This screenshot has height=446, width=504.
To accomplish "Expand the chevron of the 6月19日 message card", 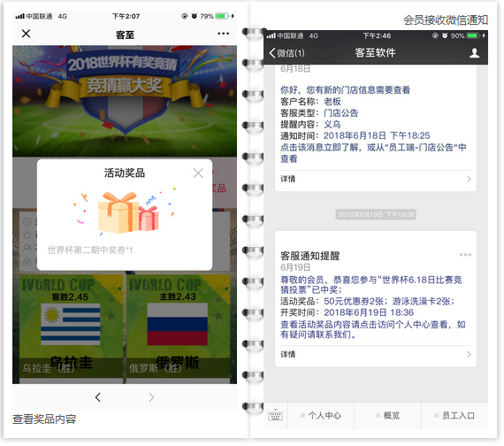I will coord(469,354).
